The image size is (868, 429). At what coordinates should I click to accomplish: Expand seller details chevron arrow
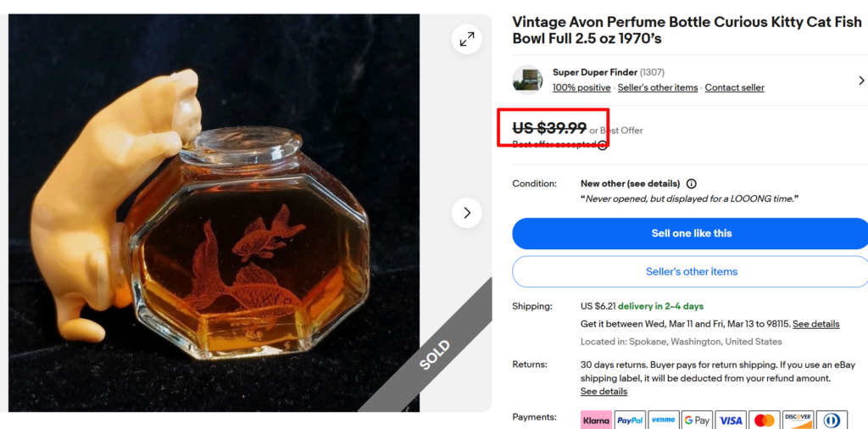point(861,81)
